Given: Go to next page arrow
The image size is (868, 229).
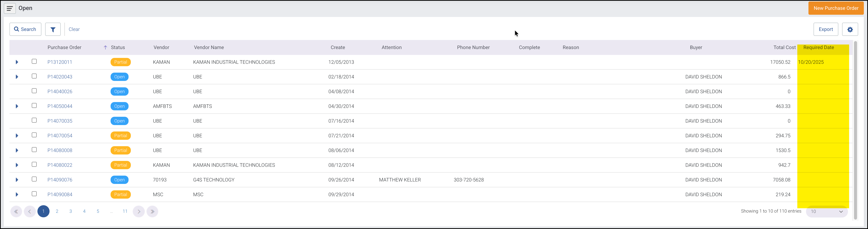Looking at the screenshot, I should coord(139,211).
